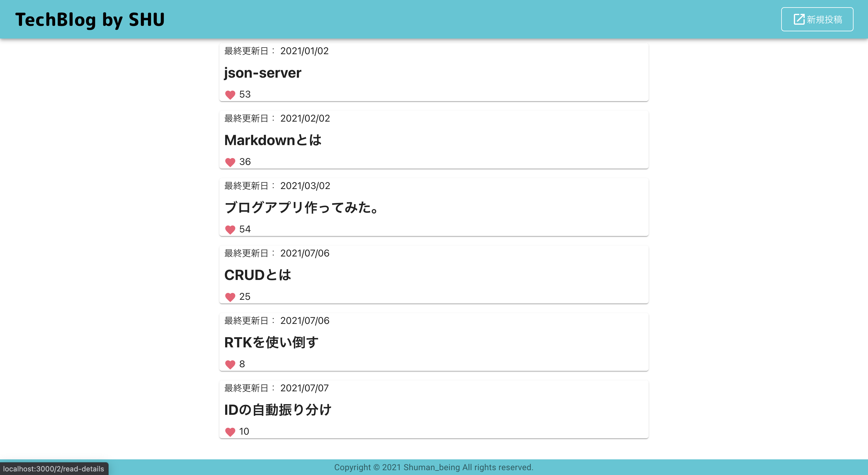Click the heart icon on RTKを使い倒す
868x475 pixels.
click(x=230, y=364)
